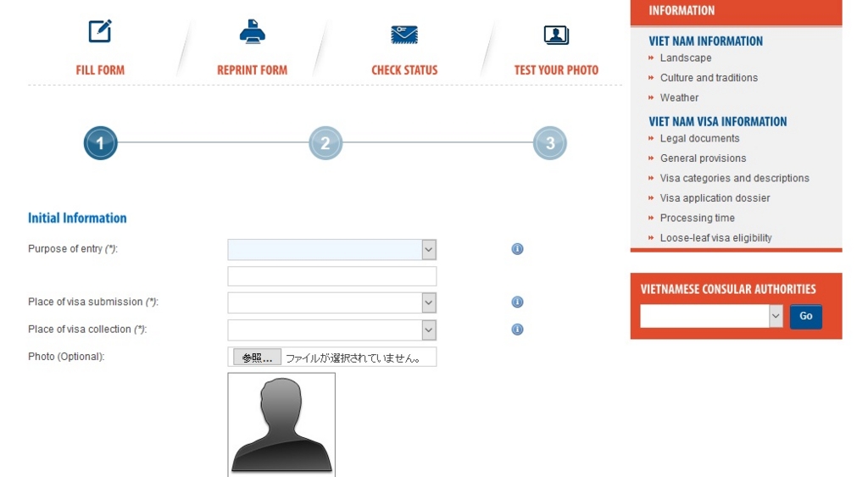
Task: Open the General provisions link
Action: point(703,158)
